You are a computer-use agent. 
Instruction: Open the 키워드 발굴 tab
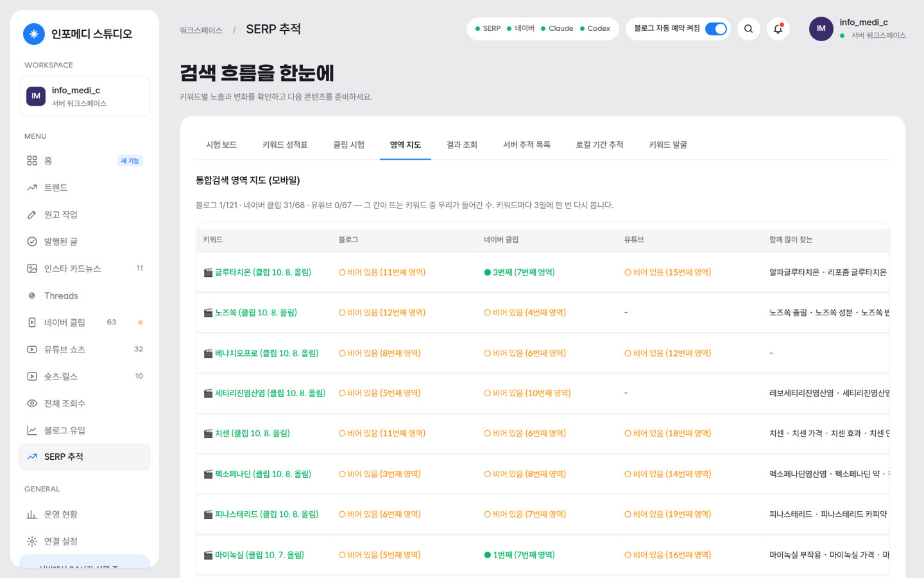tap(668, 145)
